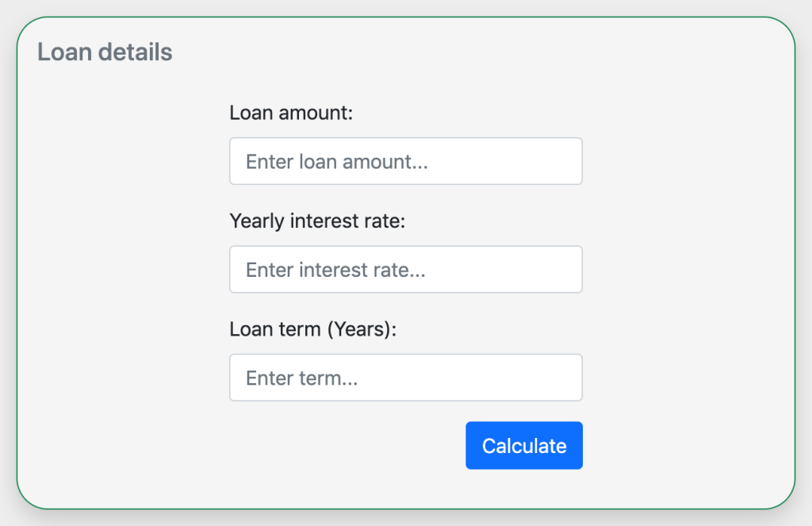Image resolution: width=812 pixels, height=526 pixels.
Task: Place cursor in the first form textbox
Action: (x=405, y=161)
